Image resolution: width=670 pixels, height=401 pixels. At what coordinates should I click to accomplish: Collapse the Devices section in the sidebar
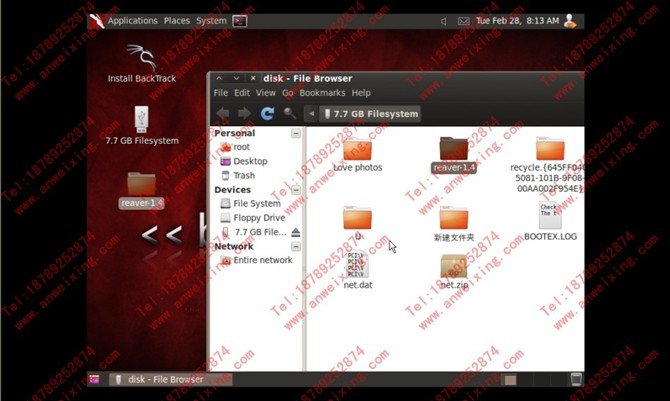tap(296, 190)
